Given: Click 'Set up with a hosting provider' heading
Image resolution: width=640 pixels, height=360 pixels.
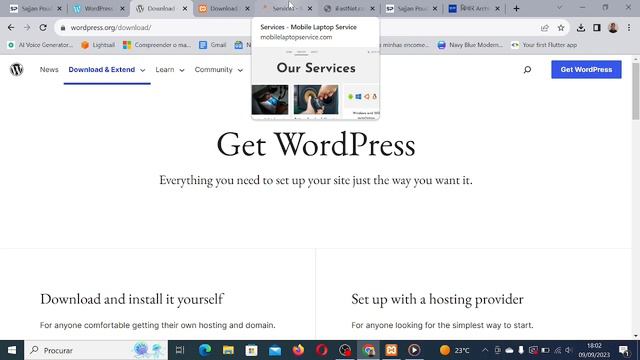Looking at the screenshot, I should pos(437,299).
